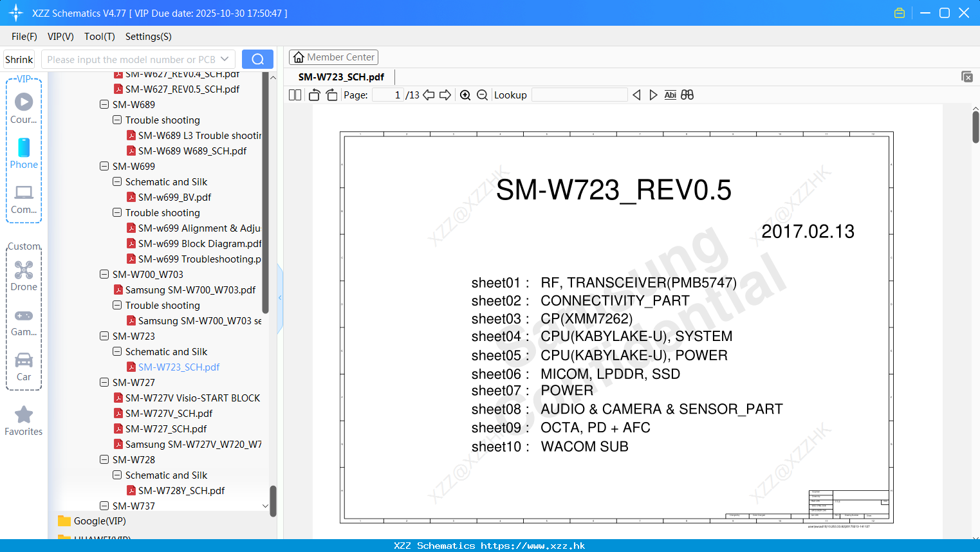980x552 pixels.
Task: Click the Shrink button
Action: point(19,59)
